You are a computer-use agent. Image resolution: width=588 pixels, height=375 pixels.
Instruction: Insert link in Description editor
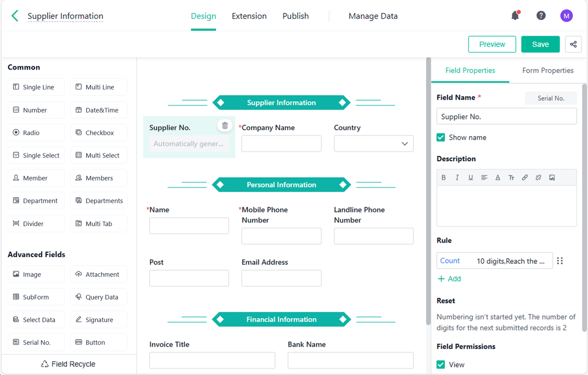pos(525,177)
